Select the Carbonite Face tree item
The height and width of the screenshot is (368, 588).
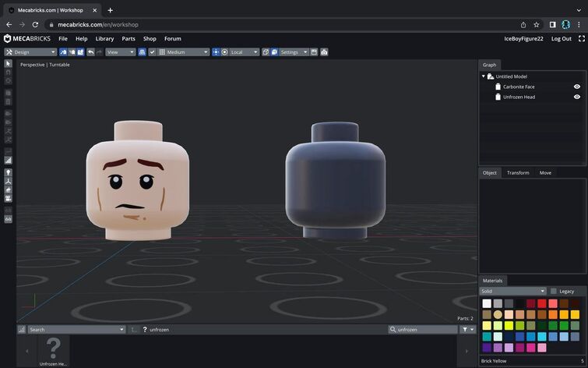(x=519, y=87)
